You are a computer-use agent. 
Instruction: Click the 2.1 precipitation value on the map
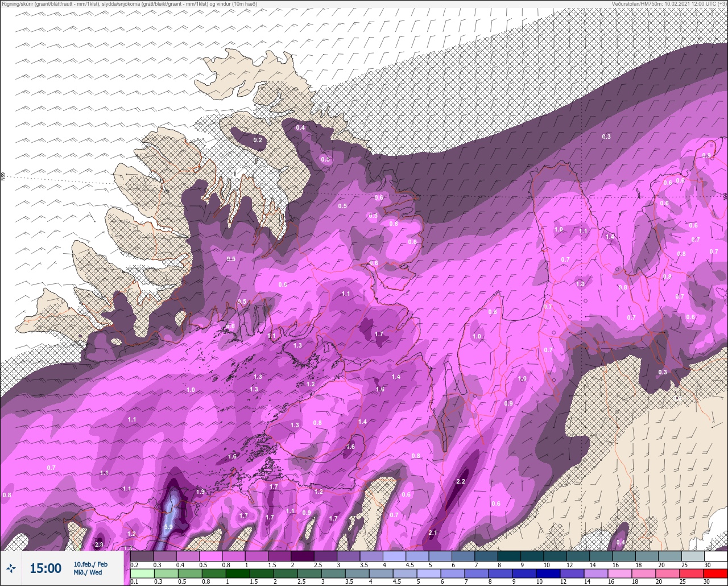coord(433,533)
